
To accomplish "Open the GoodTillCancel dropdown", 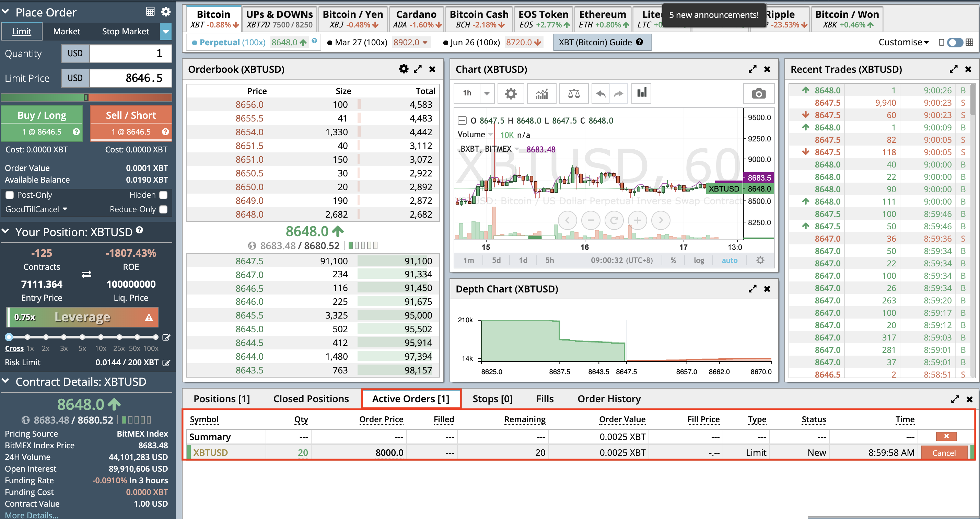I will (x=36, y=209).
